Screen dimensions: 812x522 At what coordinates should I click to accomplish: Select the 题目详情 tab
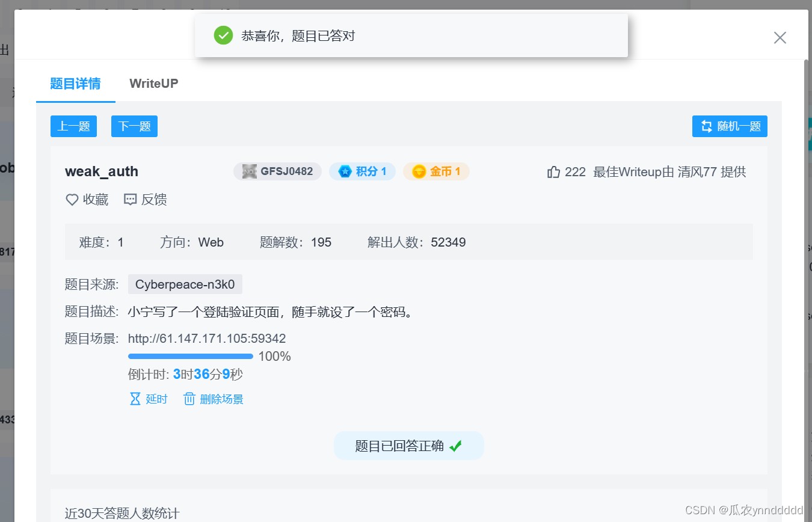pos(75,84)
